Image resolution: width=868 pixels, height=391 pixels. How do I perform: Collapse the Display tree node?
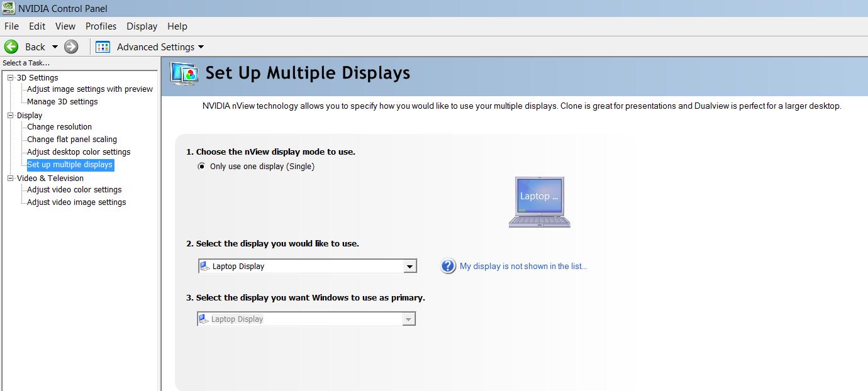click(x=10, y=115)
